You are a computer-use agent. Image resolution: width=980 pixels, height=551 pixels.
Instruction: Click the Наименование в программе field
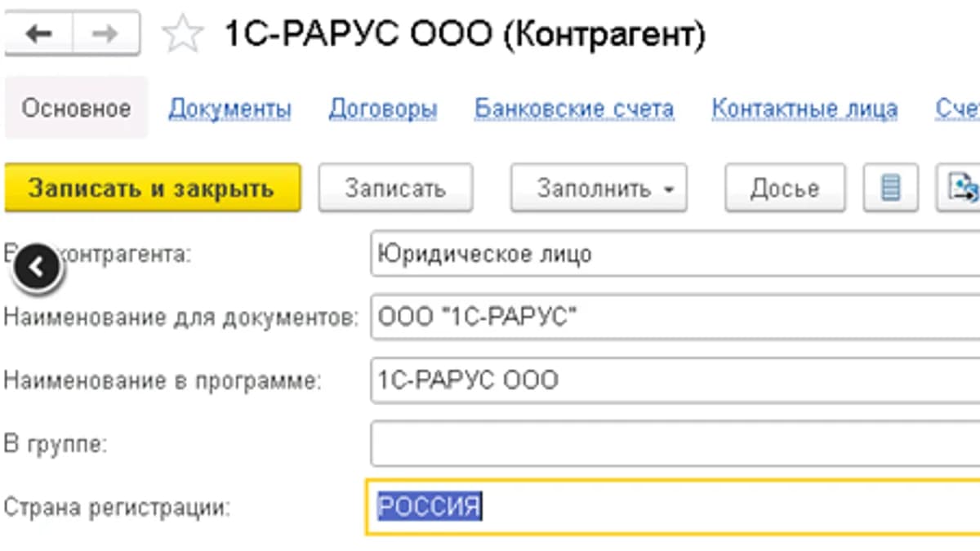point(675,380)
